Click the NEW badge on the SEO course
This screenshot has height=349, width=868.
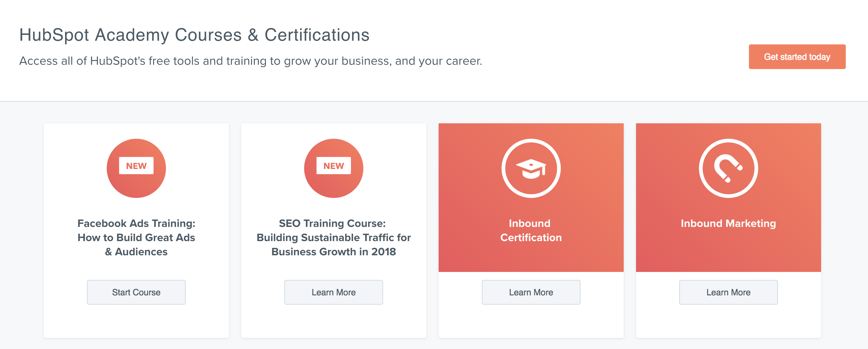pyautogui.click(x=333, y=165)
